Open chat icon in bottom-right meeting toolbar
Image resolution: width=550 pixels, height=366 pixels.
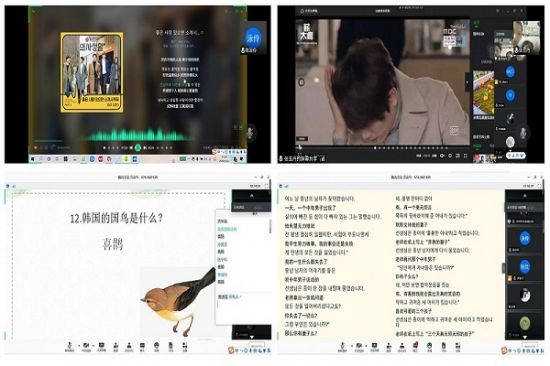[x=415, y=346]
